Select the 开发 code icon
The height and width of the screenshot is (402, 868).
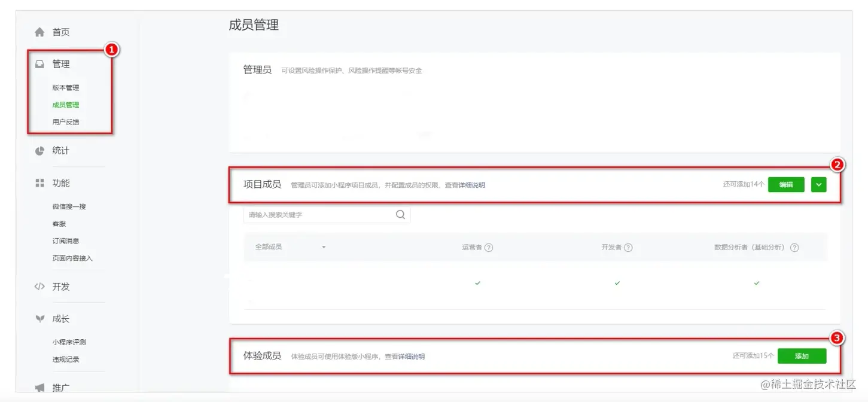39,287
